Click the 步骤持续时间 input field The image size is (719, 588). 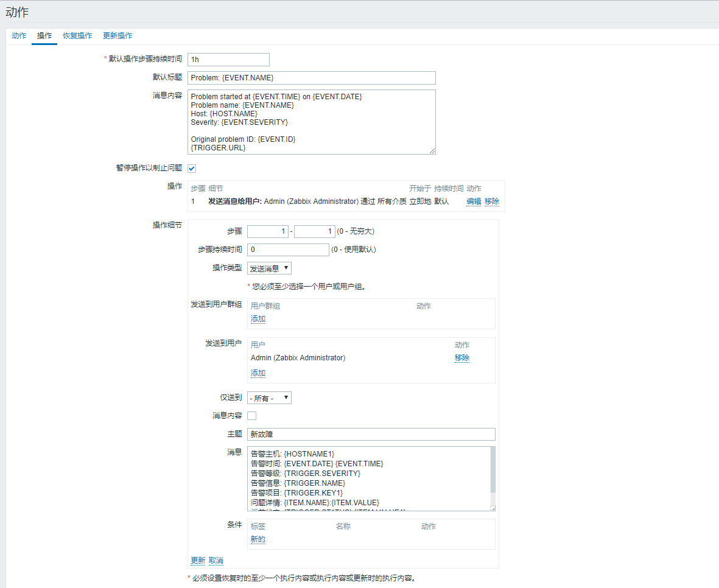[287, 250]
